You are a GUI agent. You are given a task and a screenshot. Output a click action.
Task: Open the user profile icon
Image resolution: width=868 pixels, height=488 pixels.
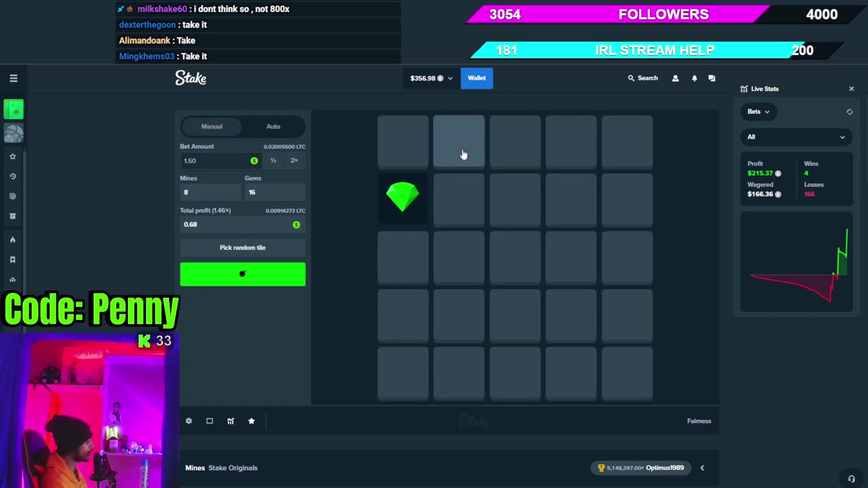point(675,78)
